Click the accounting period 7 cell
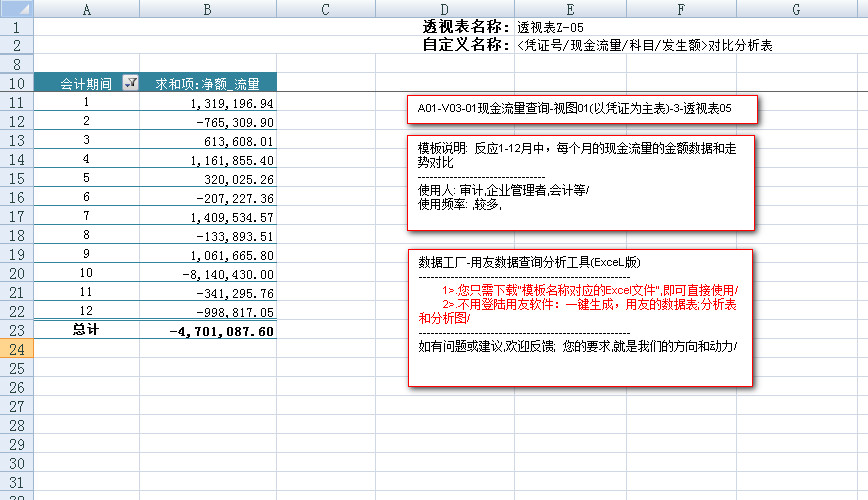 click(86, 216)
